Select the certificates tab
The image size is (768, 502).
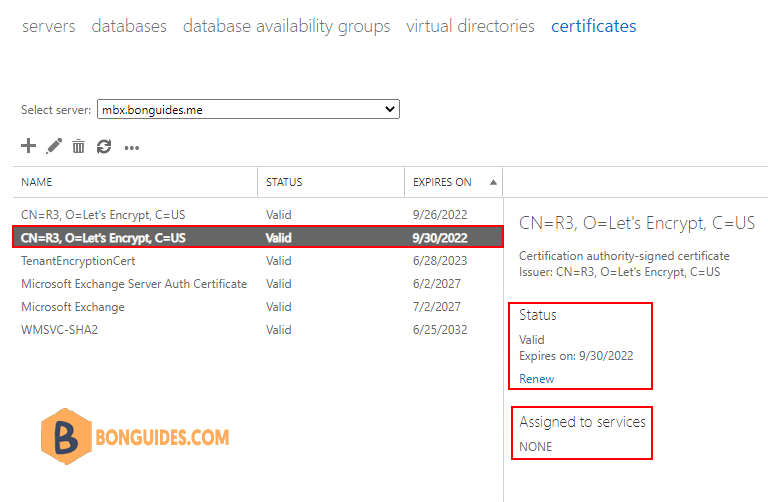[594, 26]
